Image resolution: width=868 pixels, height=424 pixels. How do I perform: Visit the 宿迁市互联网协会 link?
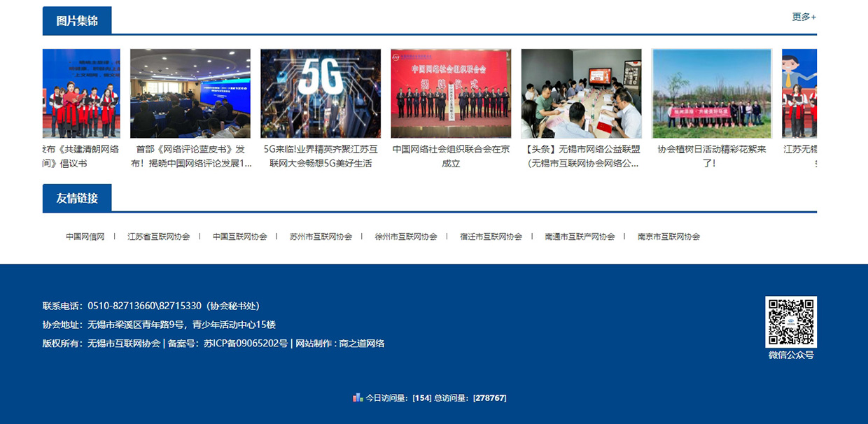point(491,236)
